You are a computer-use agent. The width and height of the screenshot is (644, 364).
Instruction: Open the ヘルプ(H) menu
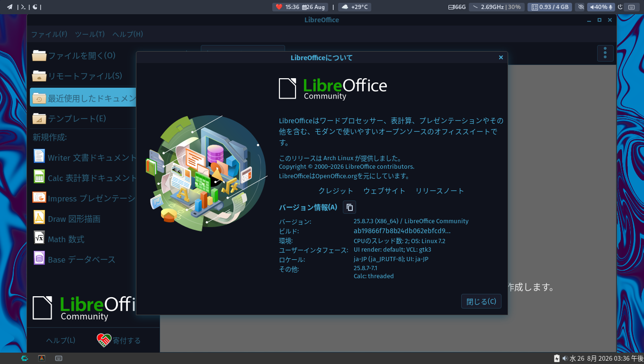[x=128, y=34]
